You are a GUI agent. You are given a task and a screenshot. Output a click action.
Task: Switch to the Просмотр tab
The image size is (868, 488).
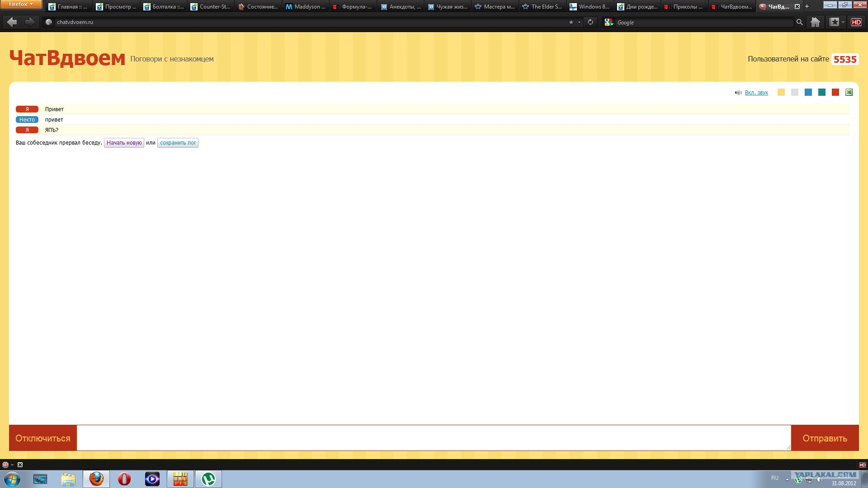pos(116,7)
